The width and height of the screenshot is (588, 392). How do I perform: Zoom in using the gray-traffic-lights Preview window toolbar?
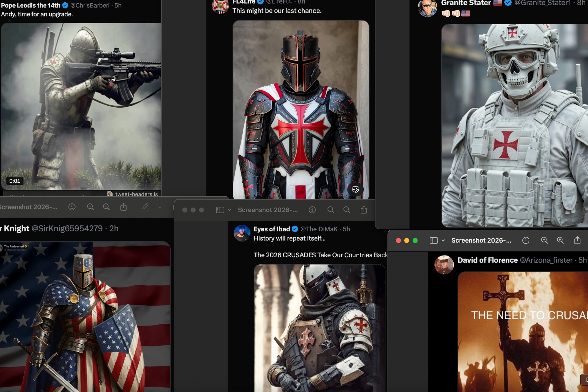pos(347,210)
